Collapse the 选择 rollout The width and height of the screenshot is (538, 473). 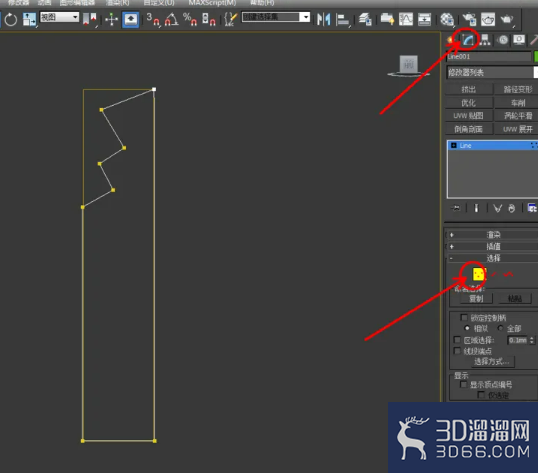coord(492,258)
